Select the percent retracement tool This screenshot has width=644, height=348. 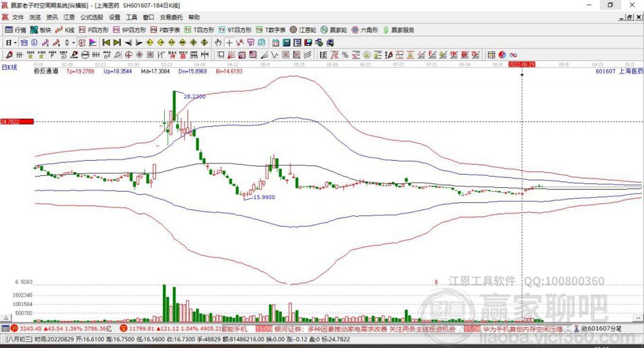344,54
